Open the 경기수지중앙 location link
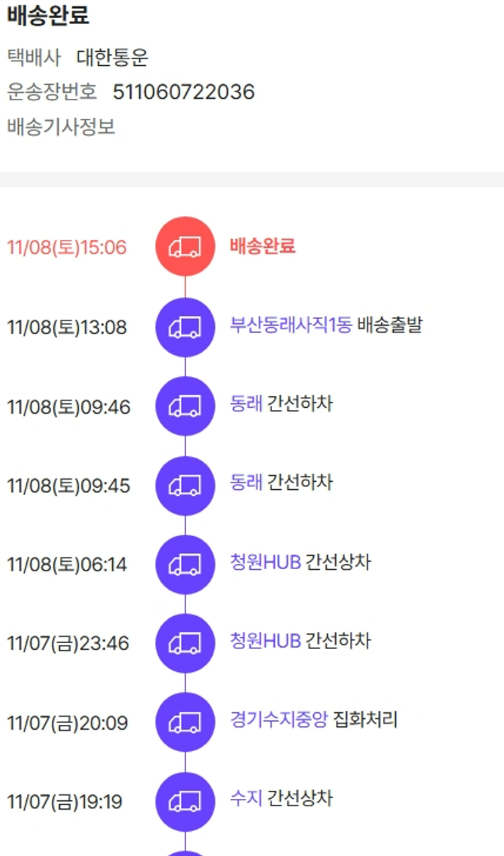The height and width of the screenshot is (856, 504). [x=279, y=720]
